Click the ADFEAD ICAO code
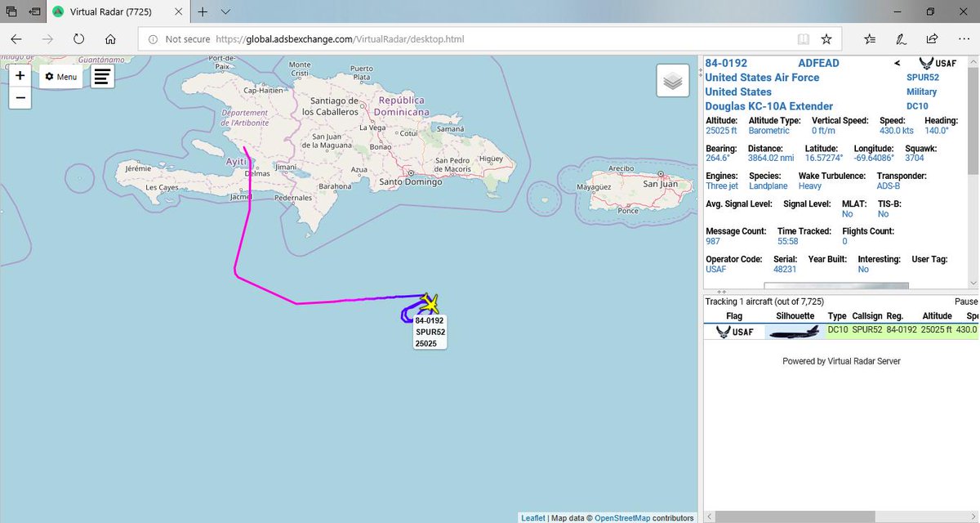This screenshot has height=523, width=980. click(x=818, y=63)
